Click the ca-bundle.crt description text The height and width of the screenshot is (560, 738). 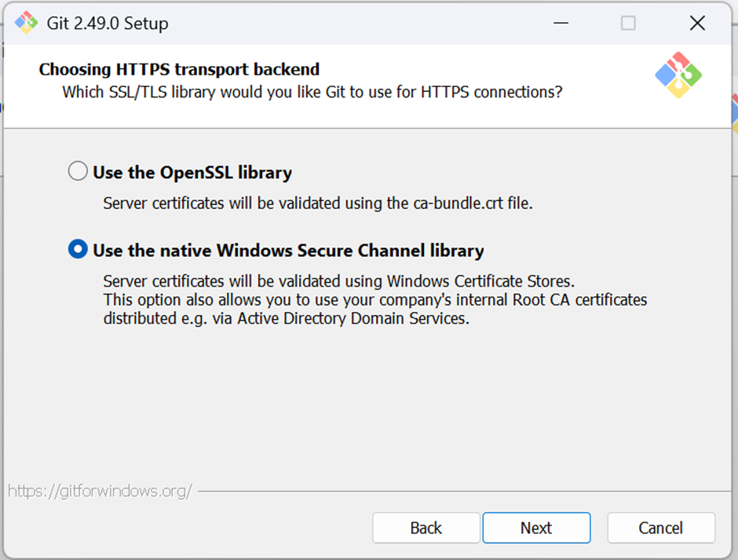click(318, 203)
